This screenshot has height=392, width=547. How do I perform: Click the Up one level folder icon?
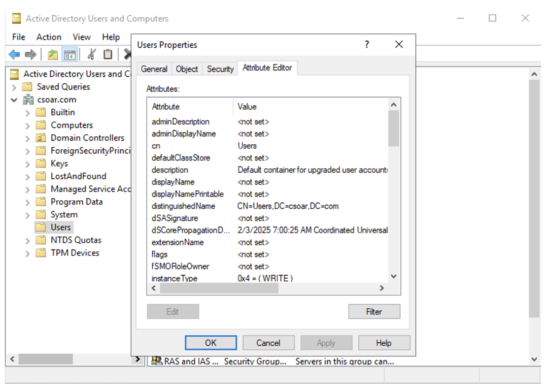pyautogui.click(x=53, y=54)
